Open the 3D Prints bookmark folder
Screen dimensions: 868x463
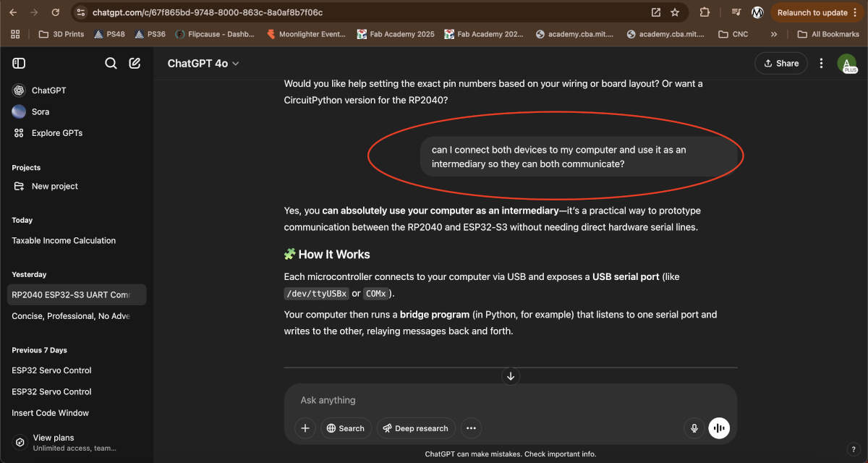click(61, 34)
